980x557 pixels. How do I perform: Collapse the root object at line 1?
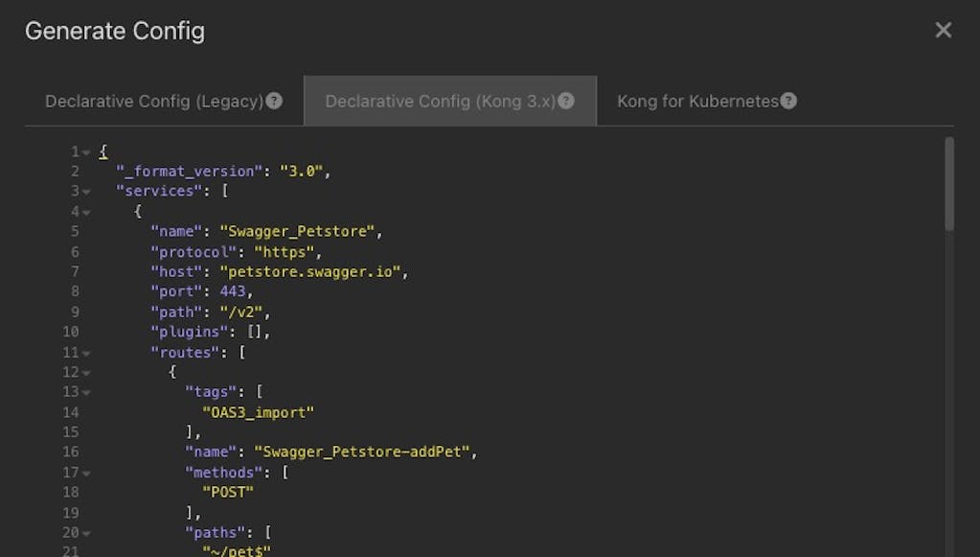86,151
